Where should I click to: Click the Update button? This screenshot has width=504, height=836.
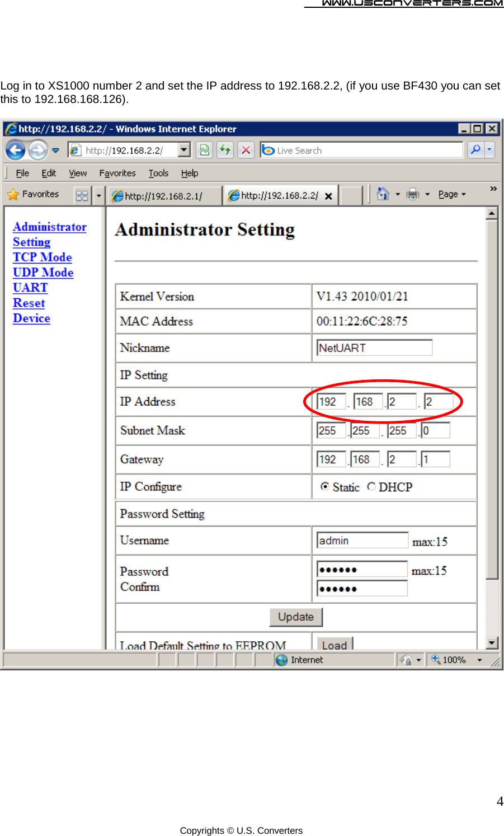pos(296,617)
